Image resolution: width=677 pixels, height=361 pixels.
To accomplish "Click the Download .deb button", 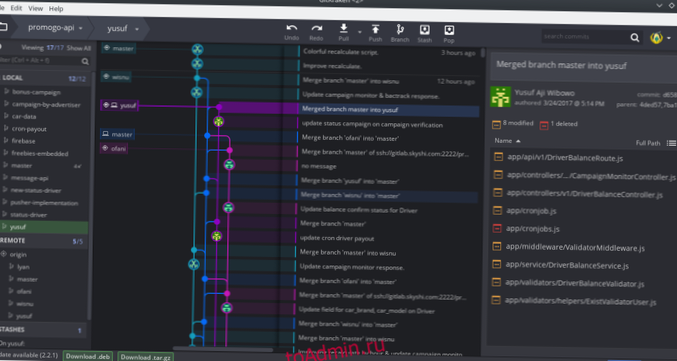I will click(x=88, y=356).
